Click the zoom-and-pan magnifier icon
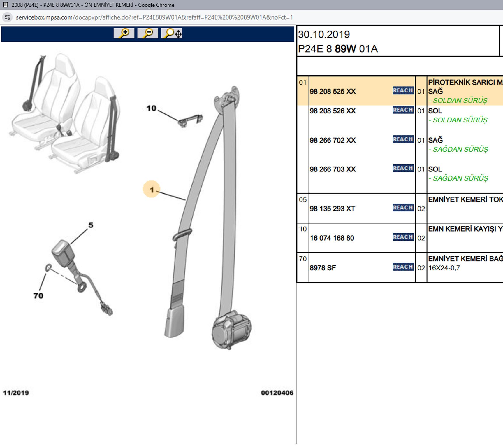The image size is (503, 448). (172, 33)
